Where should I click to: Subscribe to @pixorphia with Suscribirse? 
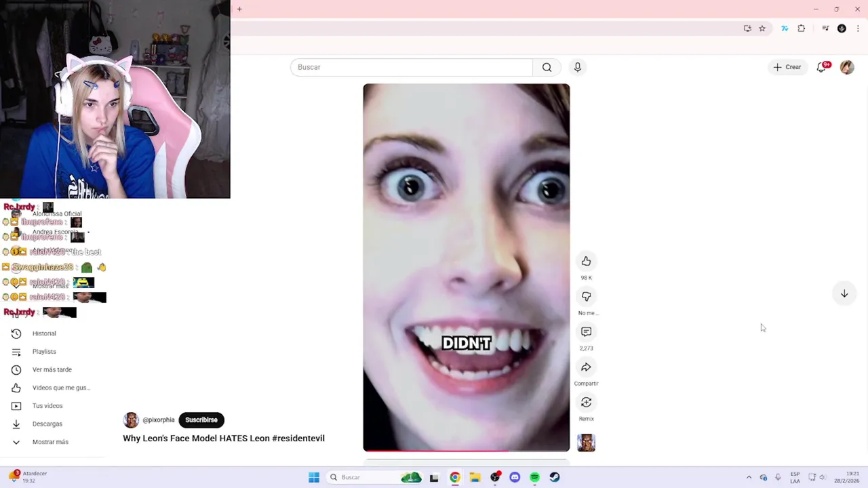(x=201, y=420)
